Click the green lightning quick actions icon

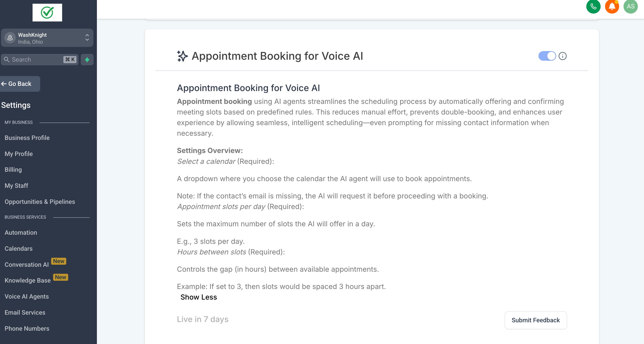click(x=87, y=59)
